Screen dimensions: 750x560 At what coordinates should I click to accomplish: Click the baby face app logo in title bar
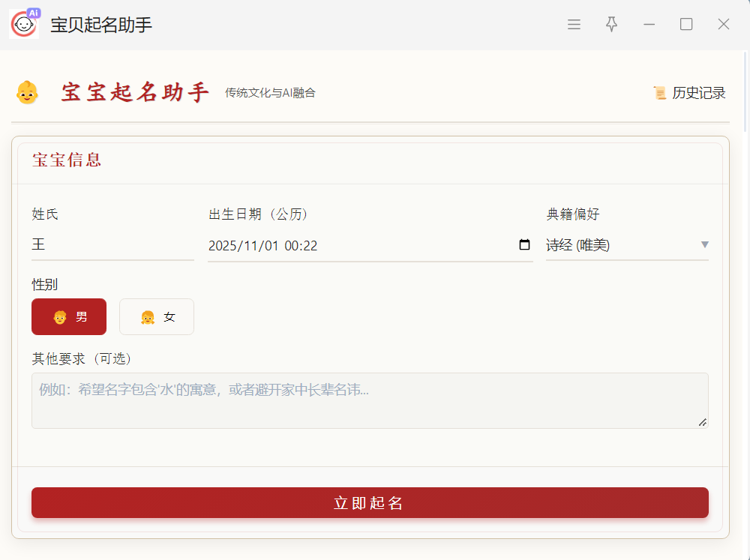(24, 24)
